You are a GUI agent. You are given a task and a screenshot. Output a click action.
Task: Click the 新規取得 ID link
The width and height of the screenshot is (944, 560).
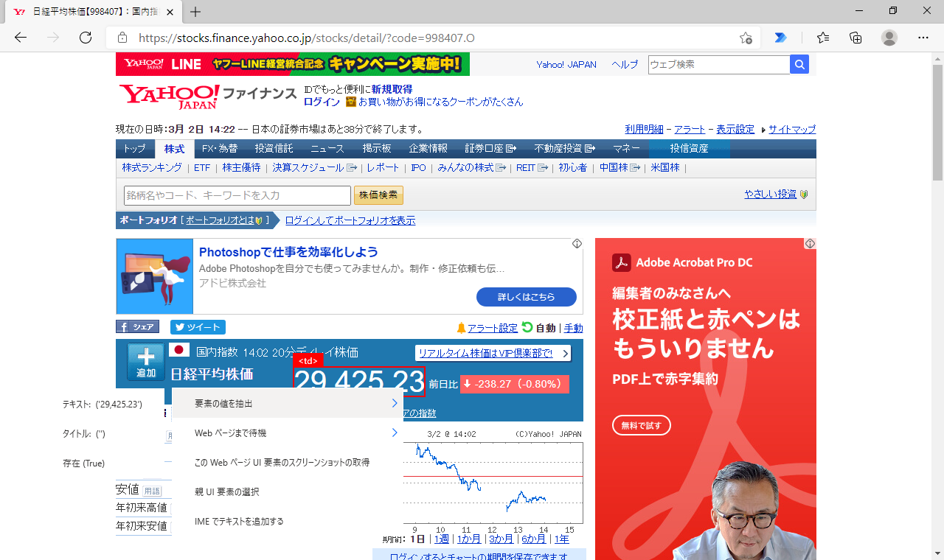tap(392, 89)
